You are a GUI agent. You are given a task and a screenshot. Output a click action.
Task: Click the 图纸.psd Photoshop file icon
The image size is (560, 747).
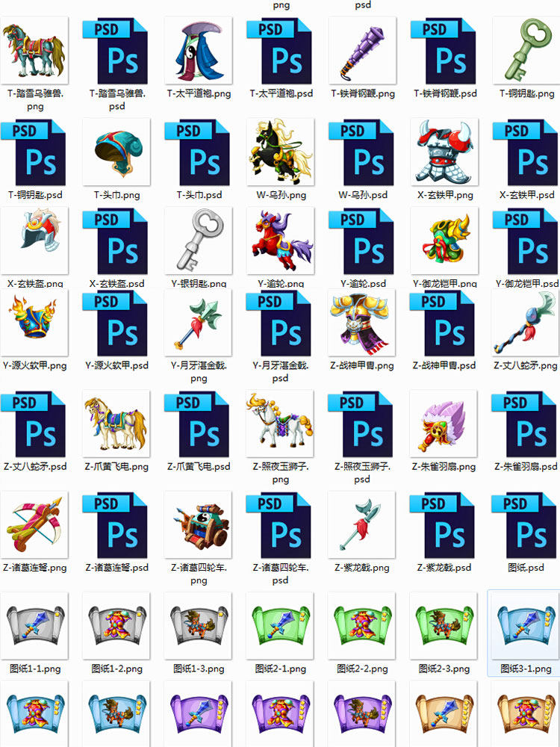(x=524, y=525)
